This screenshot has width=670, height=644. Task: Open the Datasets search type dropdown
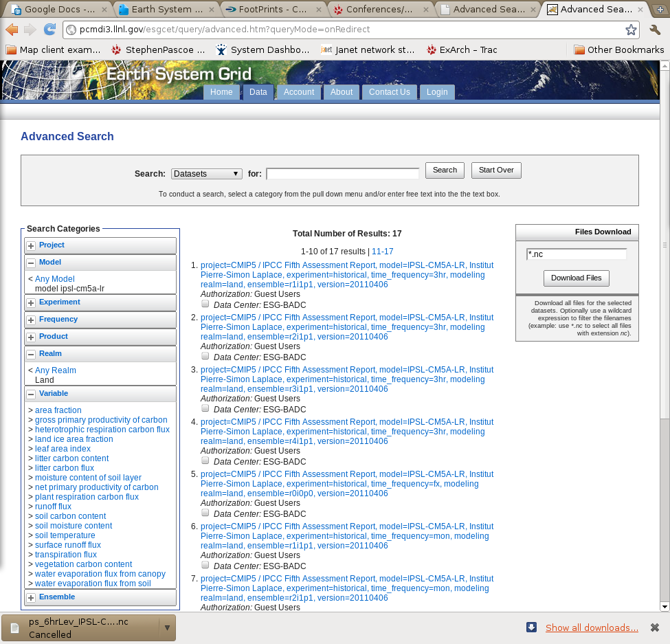point(206,174)
